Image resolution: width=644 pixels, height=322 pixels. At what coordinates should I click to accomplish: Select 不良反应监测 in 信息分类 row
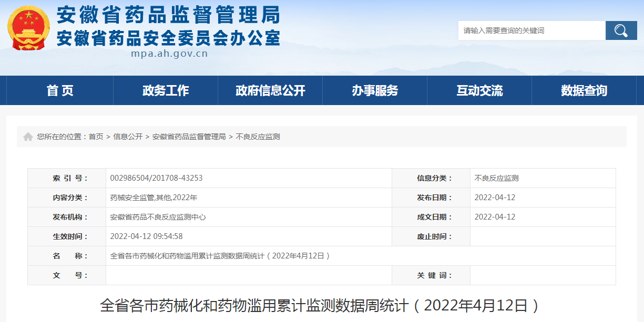[x=496, y=178]
